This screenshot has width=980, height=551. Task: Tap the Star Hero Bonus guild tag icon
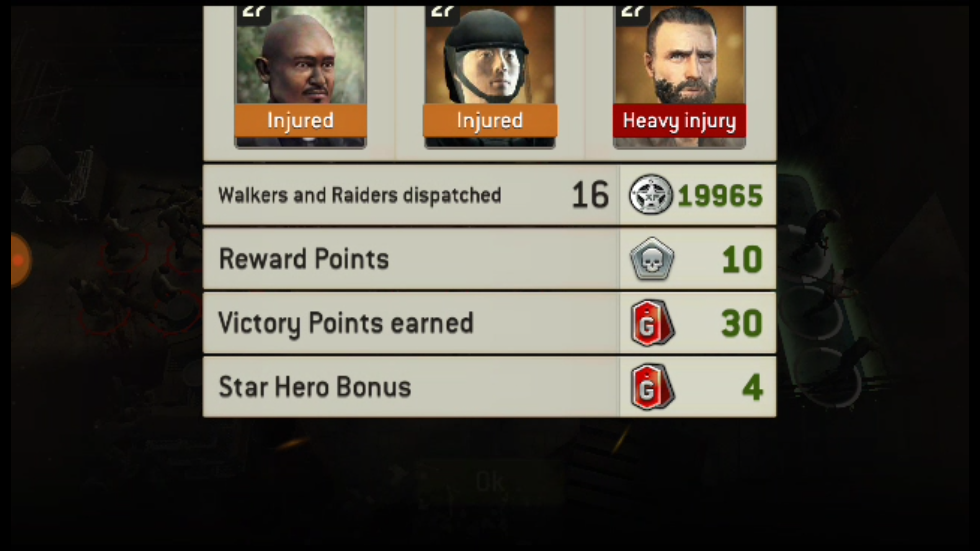point(653,387)
